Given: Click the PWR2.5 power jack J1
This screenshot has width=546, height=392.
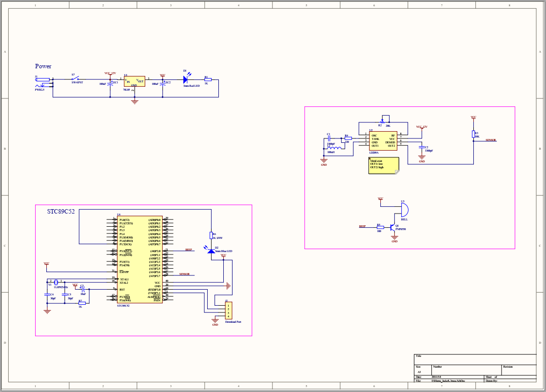Looking at the screenshot, I should click(x=42, y=80).
